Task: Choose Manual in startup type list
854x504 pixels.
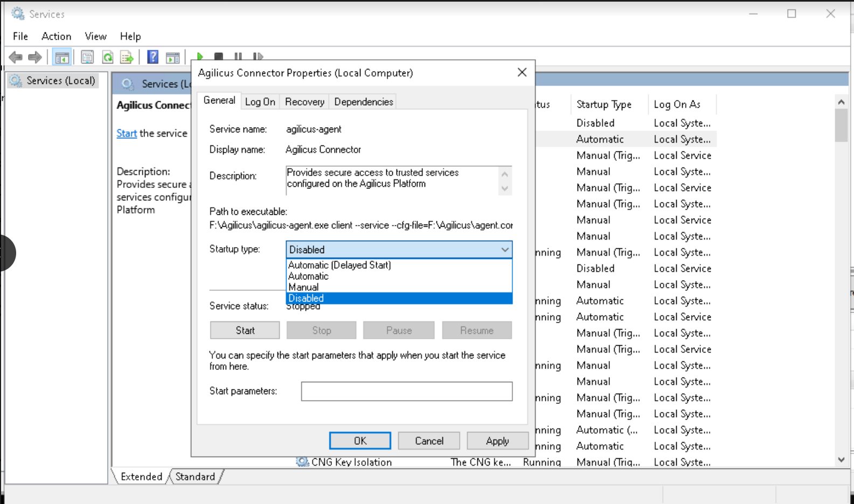Action: pos(303,287)
